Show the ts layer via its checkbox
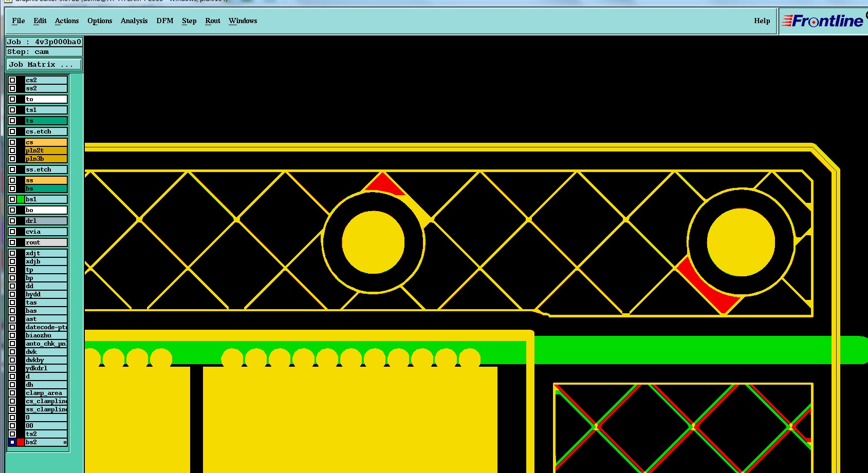Viewport: 868px width, 473px height. (12, 121)
